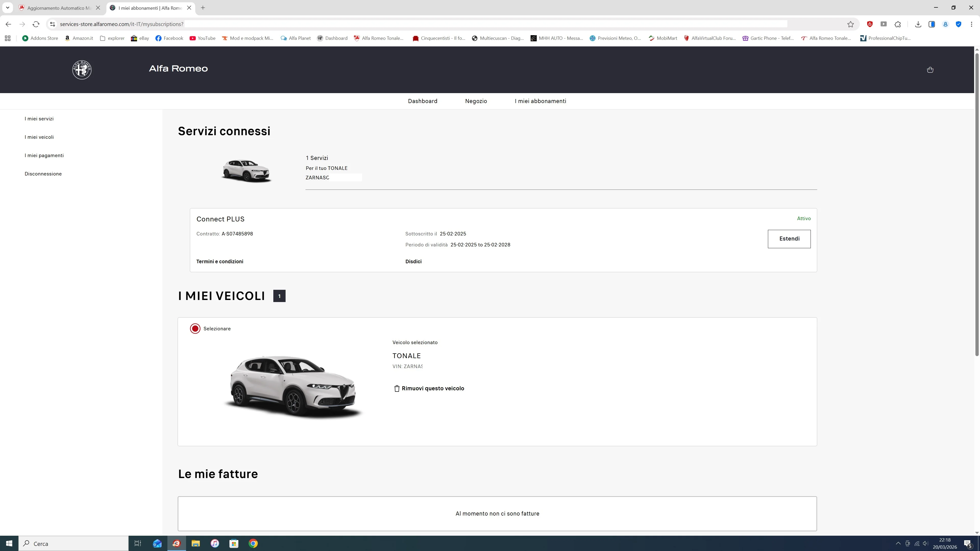
Task: Open the MobiMart bookmark
Action: (x=663, y=39)
